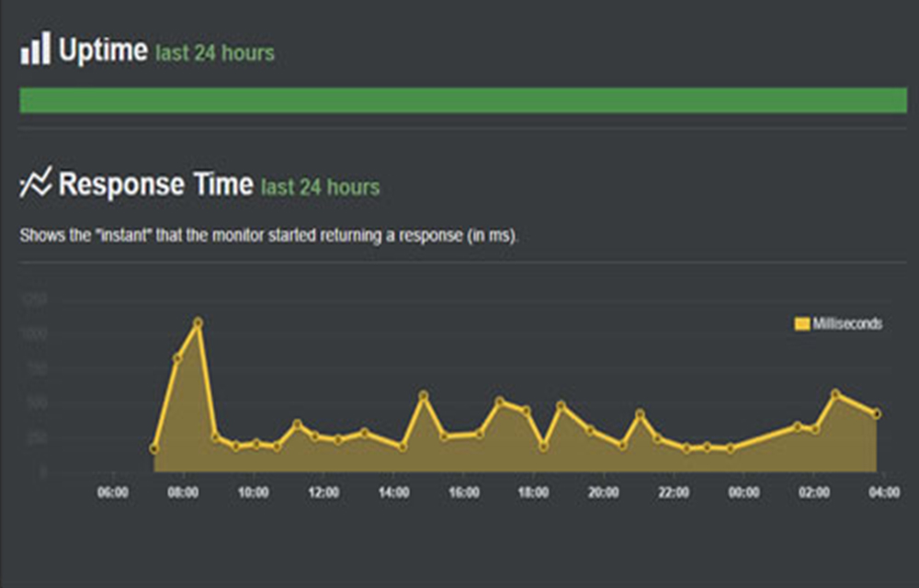Click the 14:00 axis label
The height and width of the screenshot is (588, 919).
pos(394,492)
